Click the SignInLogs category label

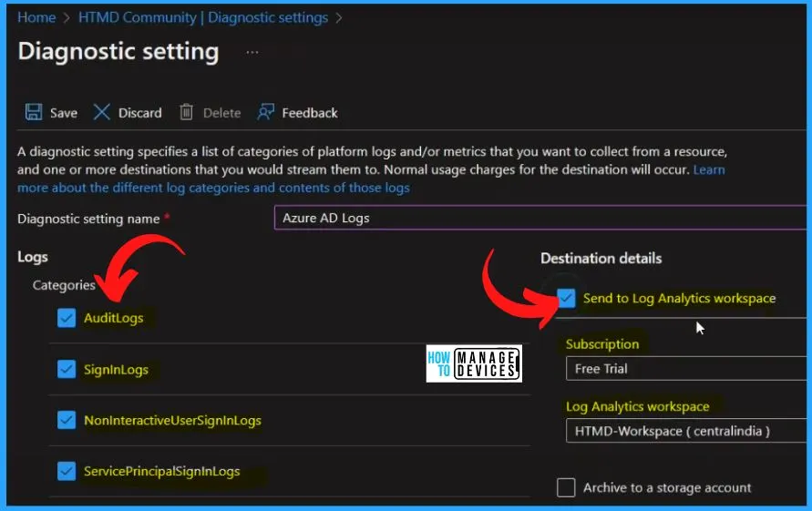point(116,370)
